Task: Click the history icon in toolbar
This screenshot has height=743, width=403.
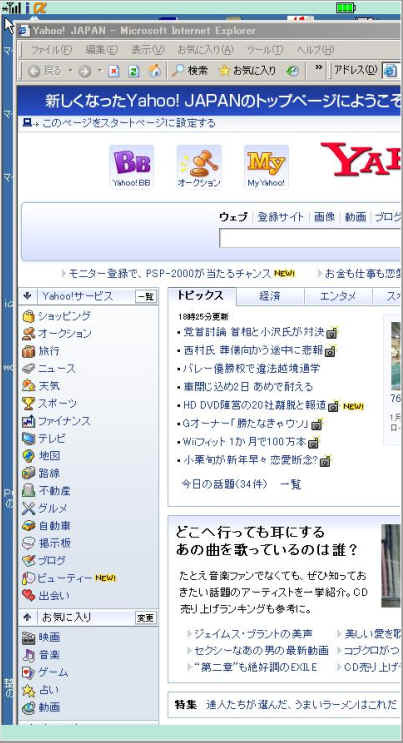Action: pos(293,71)
